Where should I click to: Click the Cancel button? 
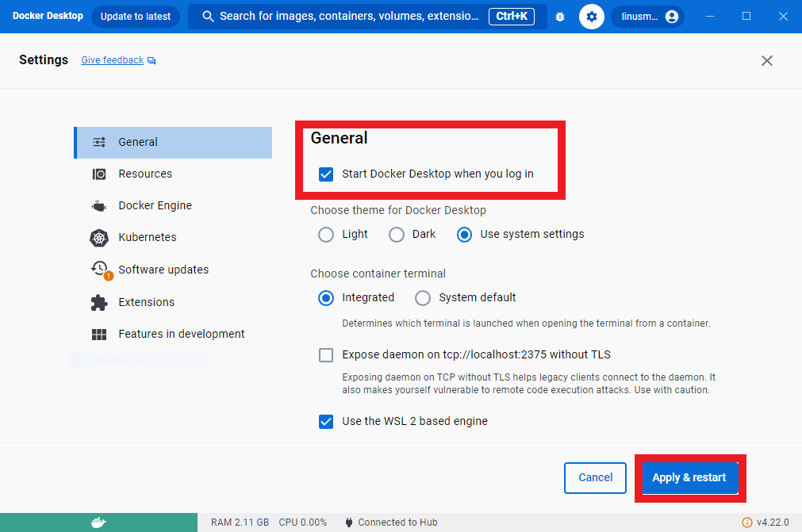click(x=596, y=478)
